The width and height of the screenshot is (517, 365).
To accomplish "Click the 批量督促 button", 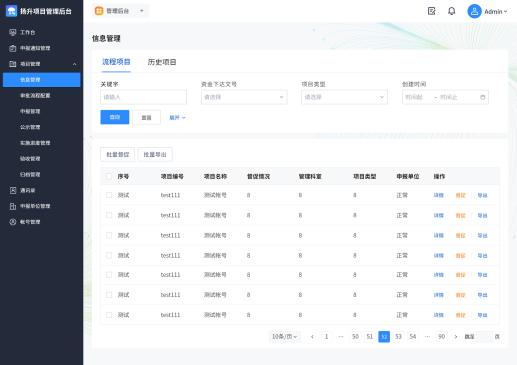I will 117,154.
